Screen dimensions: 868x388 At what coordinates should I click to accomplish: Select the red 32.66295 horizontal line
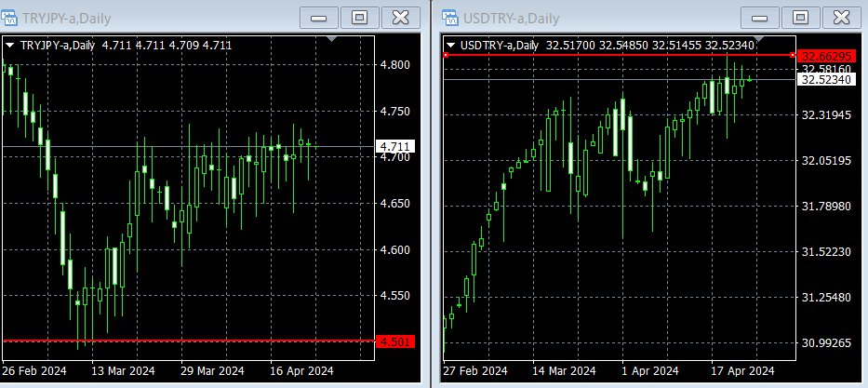tap(620, 55)
